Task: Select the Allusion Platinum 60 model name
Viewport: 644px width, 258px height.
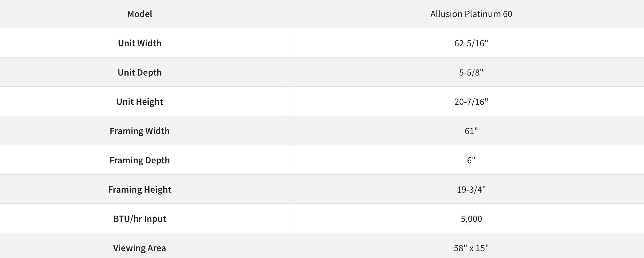Action: pos(471,14)
